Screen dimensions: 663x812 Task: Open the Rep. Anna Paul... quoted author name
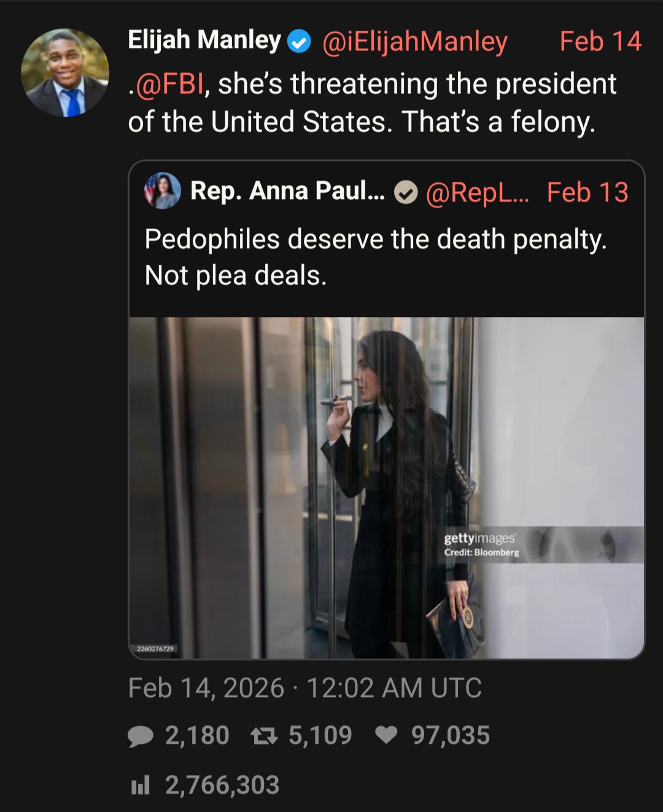287,191
